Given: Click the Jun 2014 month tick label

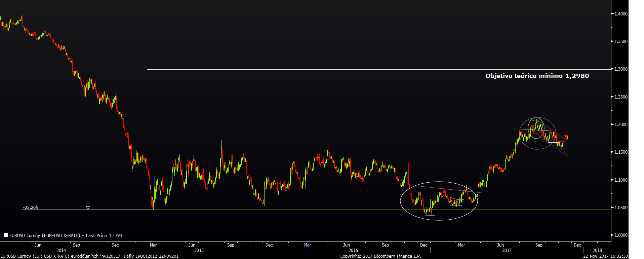Looking at the screenshot, I should pyautogui.click(x=38, y=245).
